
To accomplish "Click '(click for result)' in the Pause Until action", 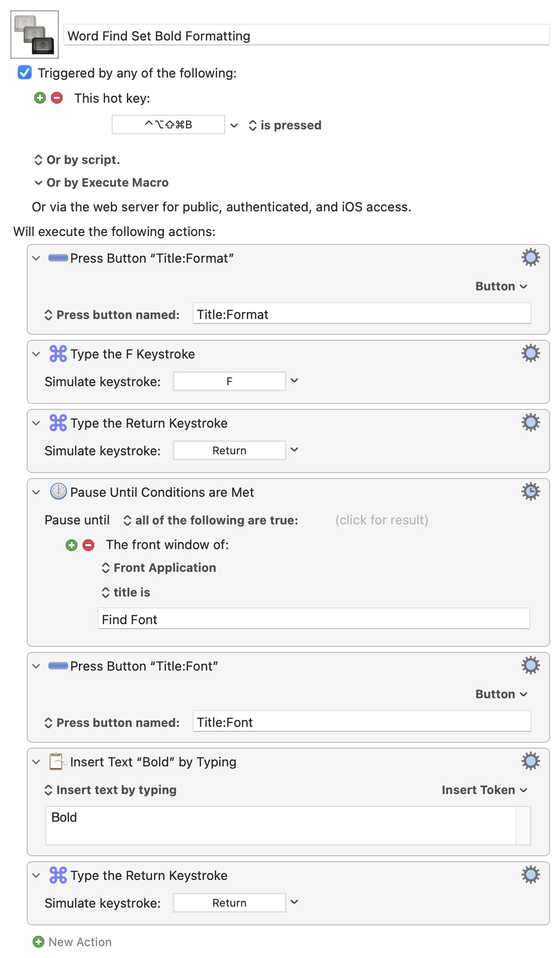I will [x=382, y=520].
